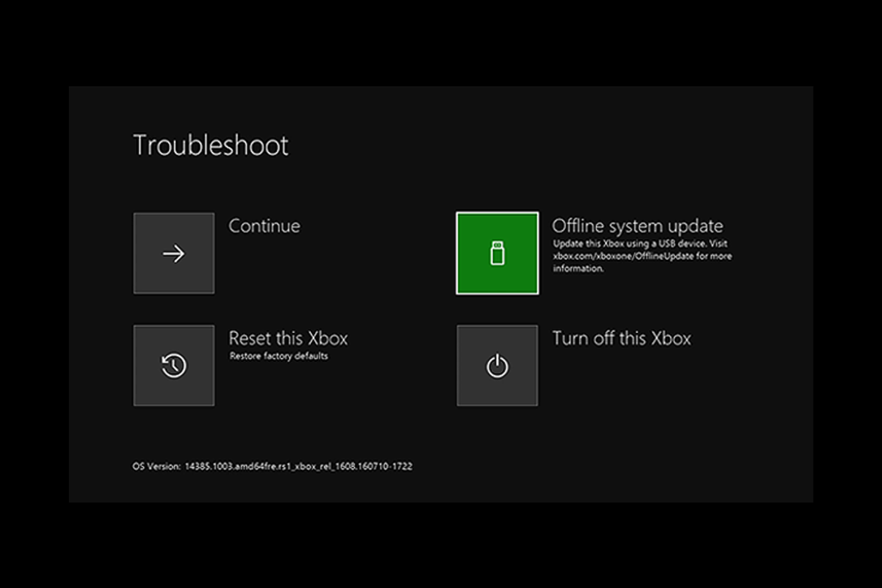
Task: Click the Restore factory defaults subtitle
Action: (x=279, y=356)
